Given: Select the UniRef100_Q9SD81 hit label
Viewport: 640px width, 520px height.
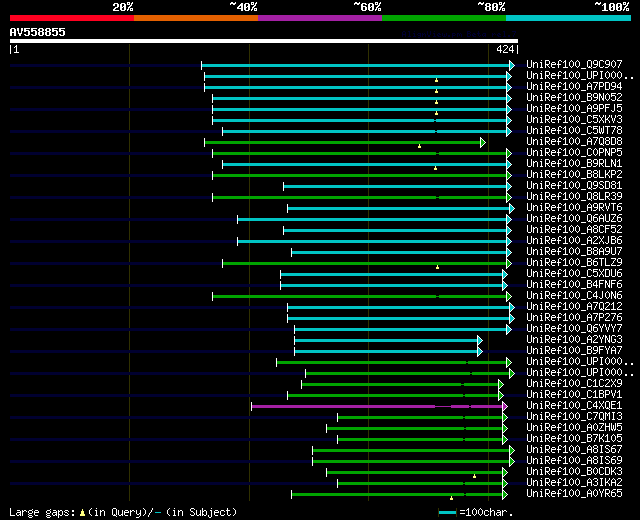Looking at the screenshot, I should click(x=574, y=185).
